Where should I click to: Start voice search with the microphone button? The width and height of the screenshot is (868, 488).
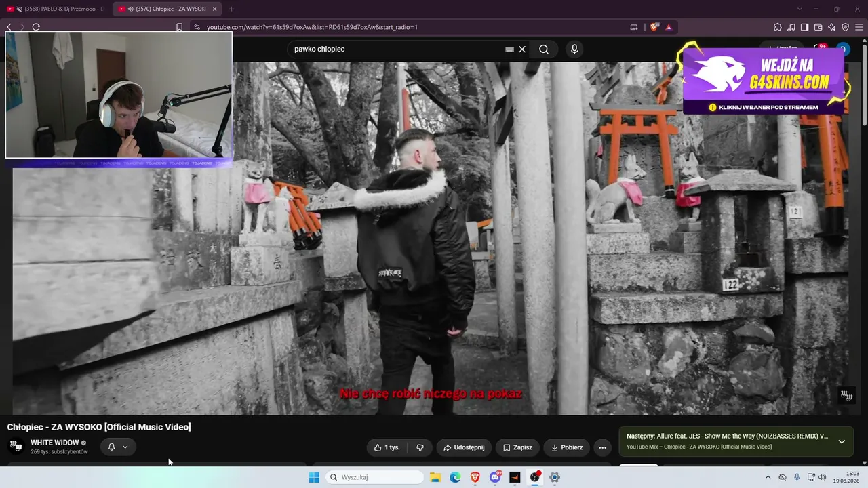[x=574, y=49]
